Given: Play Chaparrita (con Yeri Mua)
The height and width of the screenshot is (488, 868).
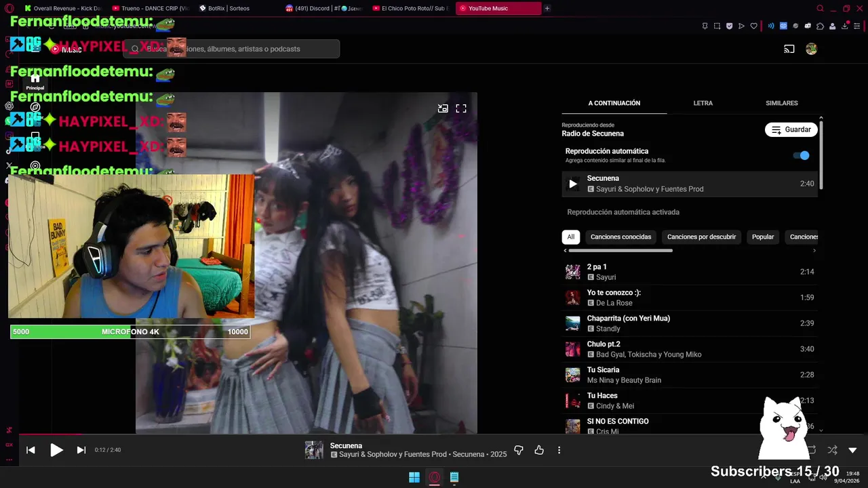Looking at the screenshot, I should [x=690, y=323].
